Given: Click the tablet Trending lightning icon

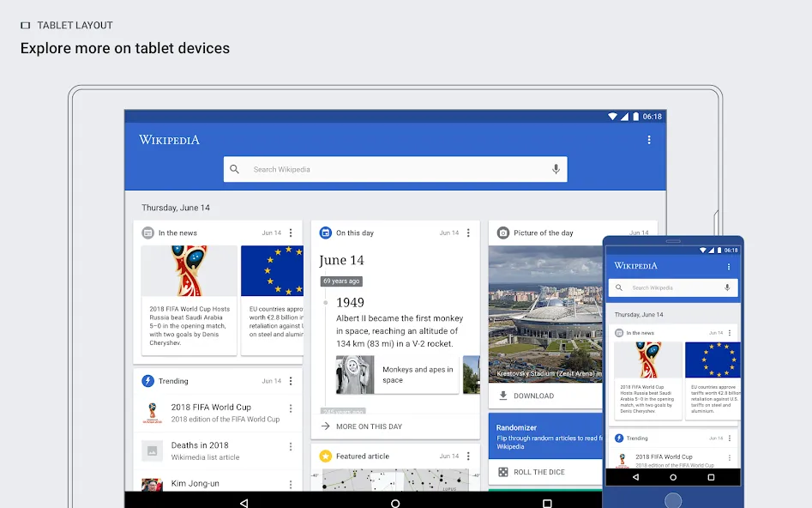Looking at the screenshot, I should point(147,381).
